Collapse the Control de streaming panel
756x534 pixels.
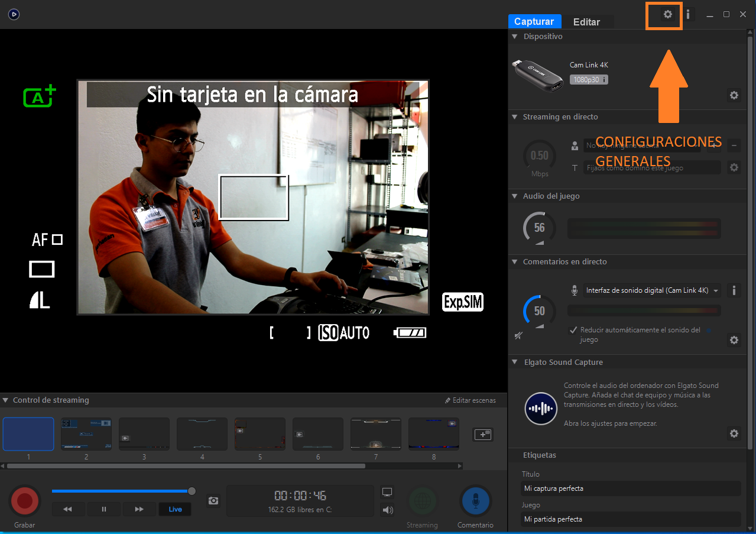(5, 400)
